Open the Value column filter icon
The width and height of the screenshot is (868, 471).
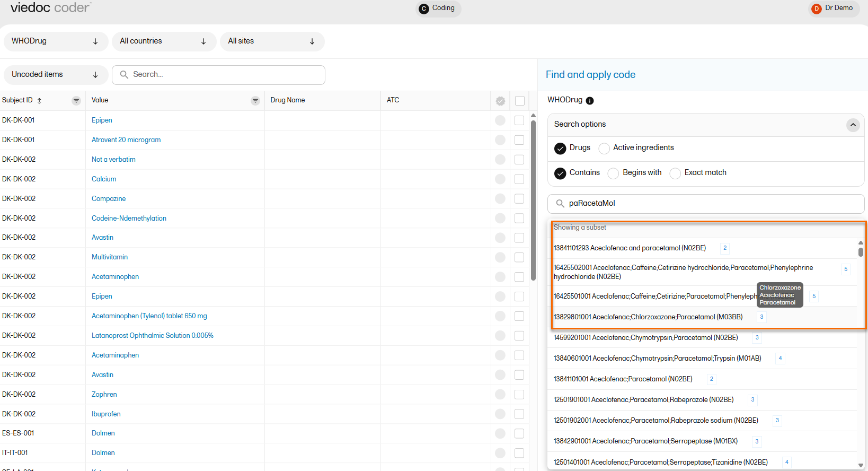pyautogui.click(x=255, y=101)
